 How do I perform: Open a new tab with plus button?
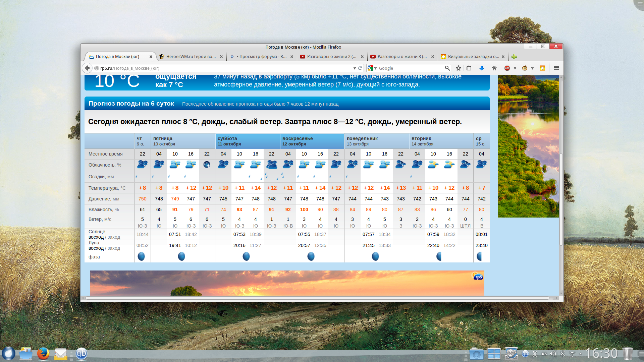[x=514, y=57]
